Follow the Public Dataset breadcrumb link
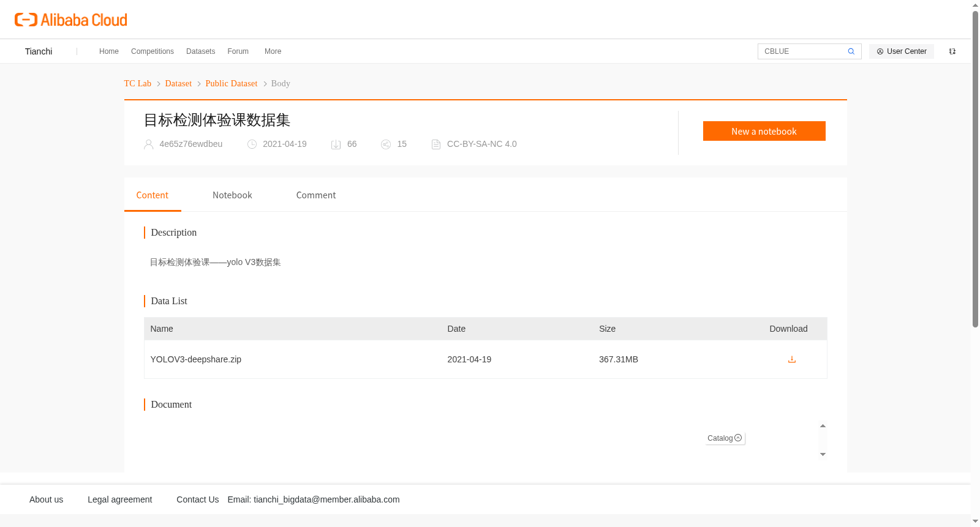Screen dimensions: 980x527 pyautogui.click(x=232, y=83)
